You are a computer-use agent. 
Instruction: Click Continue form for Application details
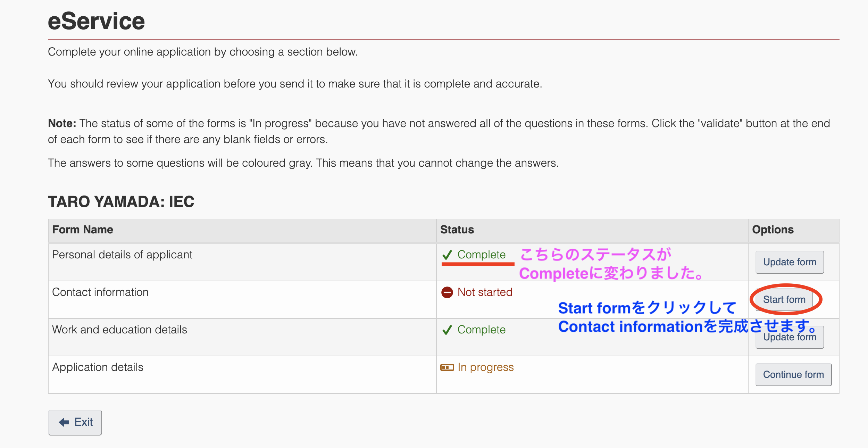click(x=793, y=375)
